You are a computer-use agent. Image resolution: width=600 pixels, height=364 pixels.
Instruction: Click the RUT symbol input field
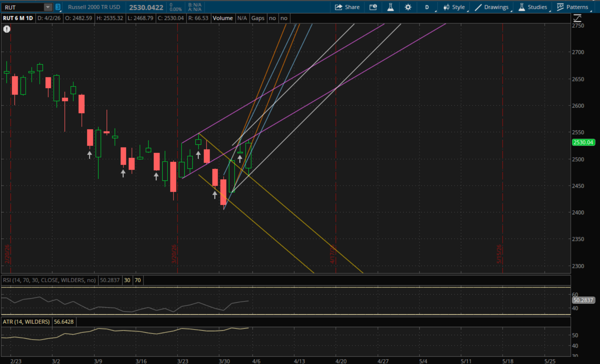[23, 7]
